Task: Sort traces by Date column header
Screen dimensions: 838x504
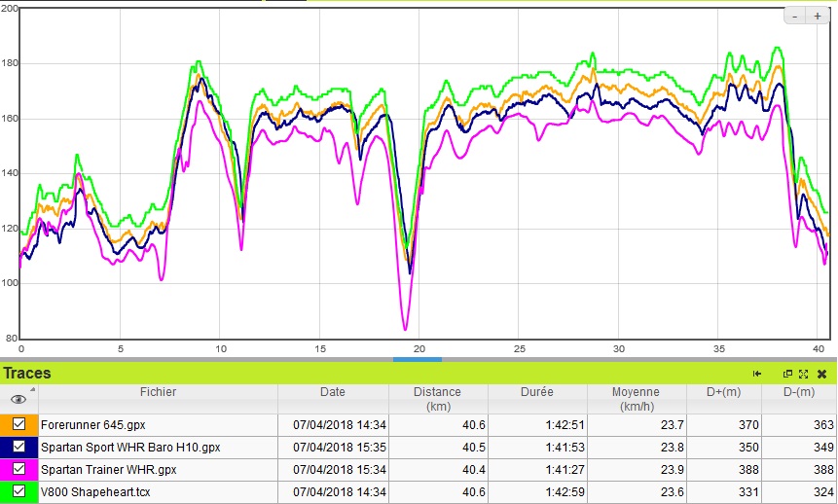Action: pyautogui.click(x=333, y=392)
